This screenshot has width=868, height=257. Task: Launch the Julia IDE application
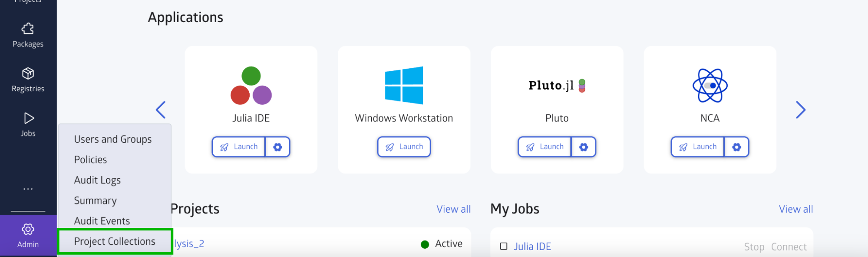239,147
